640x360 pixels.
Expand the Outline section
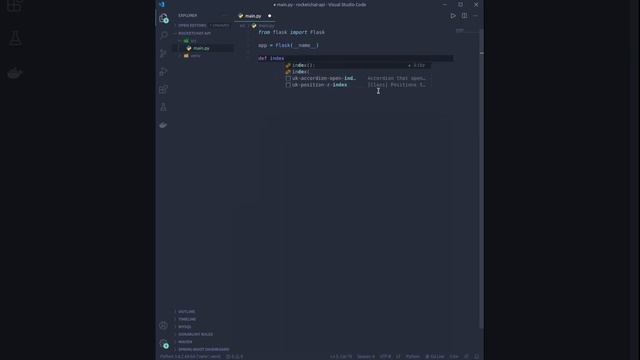[x=186, y=311]
